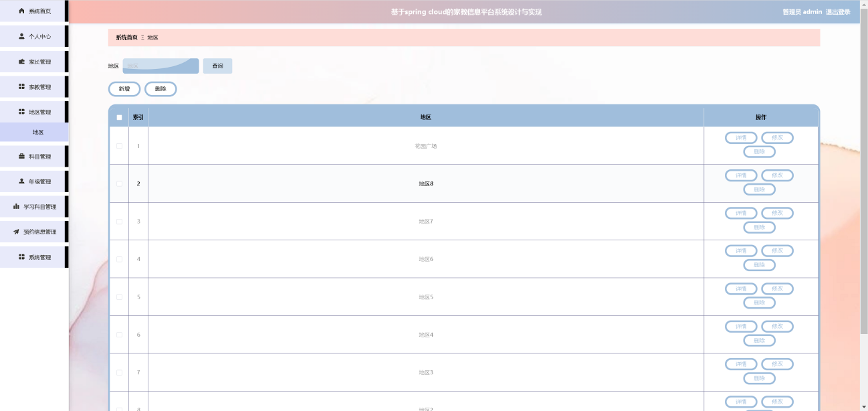The image size is (868, 411).
Task: Click the paper plane icon for 预约信息管理
Action: [16, 232]
